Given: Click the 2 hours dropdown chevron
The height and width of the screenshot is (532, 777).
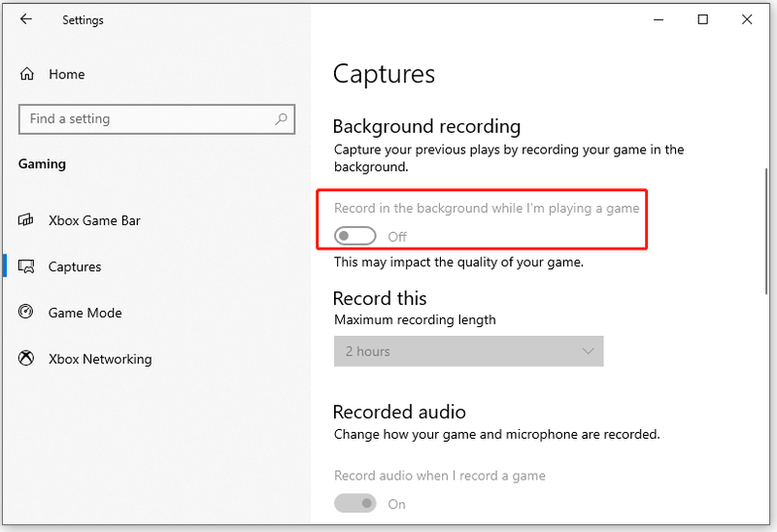Looking at the screenshot, I should pos(588,351).
